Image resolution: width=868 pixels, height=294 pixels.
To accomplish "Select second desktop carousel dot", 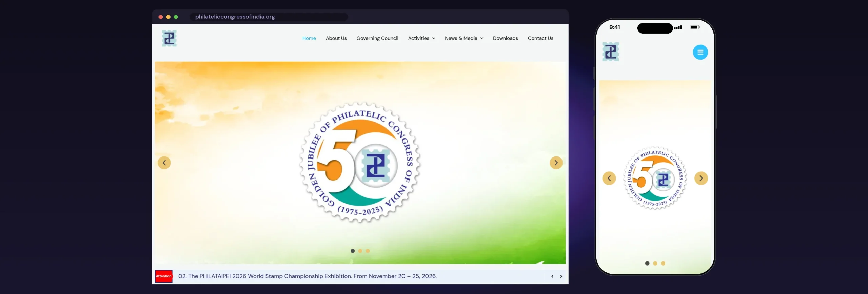I will [x=360, y=251].
